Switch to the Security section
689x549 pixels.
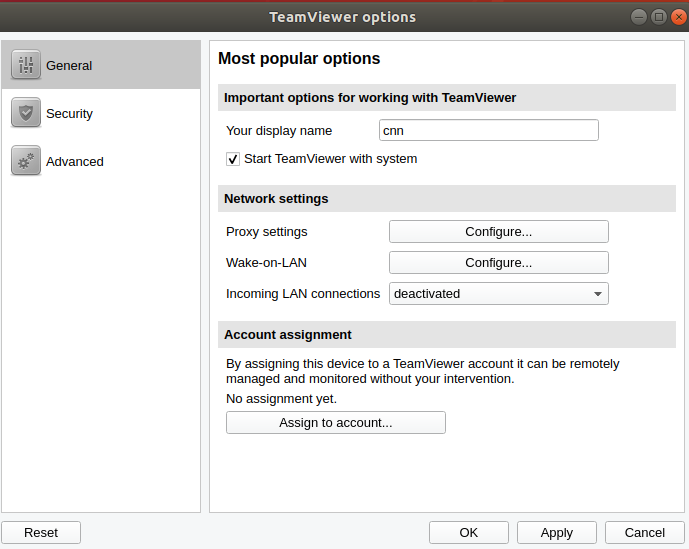101,113
